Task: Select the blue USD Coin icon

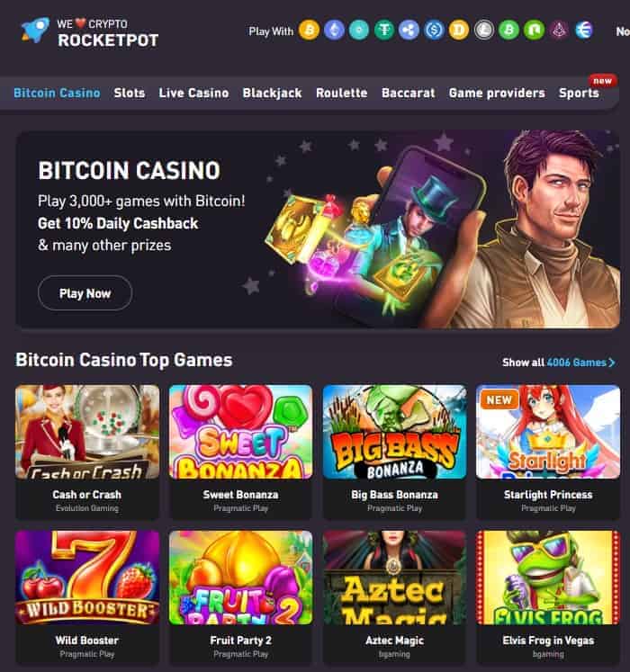Action: [x=434, y=30]
